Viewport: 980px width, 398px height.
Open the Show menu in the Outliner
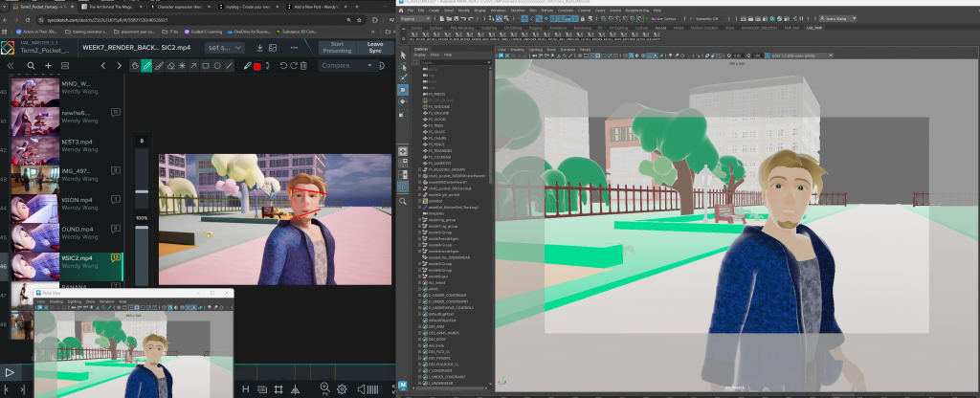(x=433, y=55)
